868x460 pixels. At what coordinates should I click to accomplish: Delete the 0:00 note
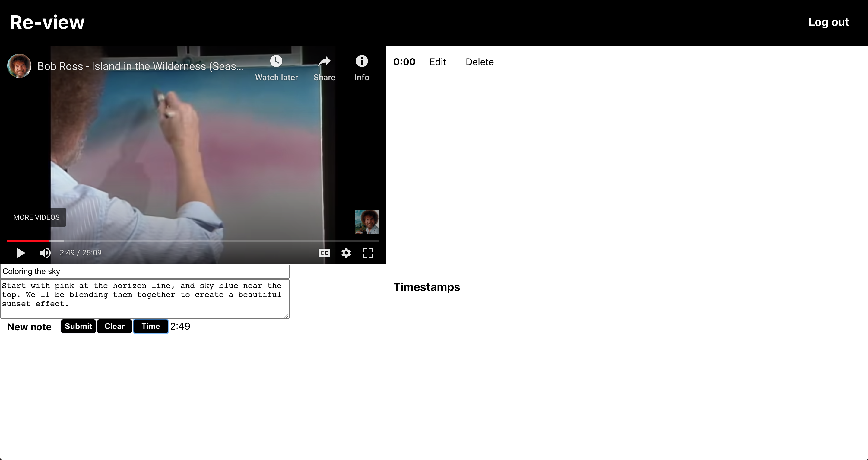(480, 62)
